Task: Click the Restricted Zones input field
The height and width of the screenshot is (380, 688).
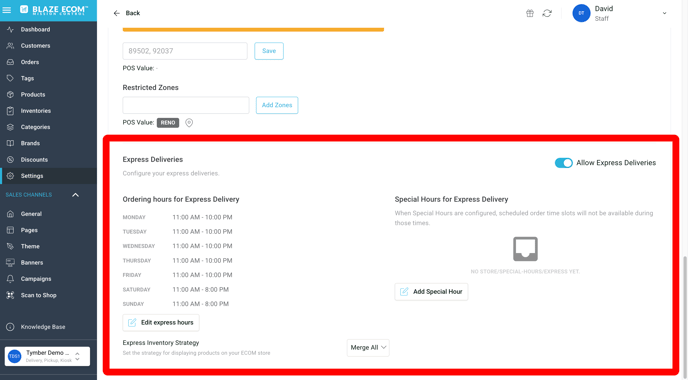Action: click(186, 105)
